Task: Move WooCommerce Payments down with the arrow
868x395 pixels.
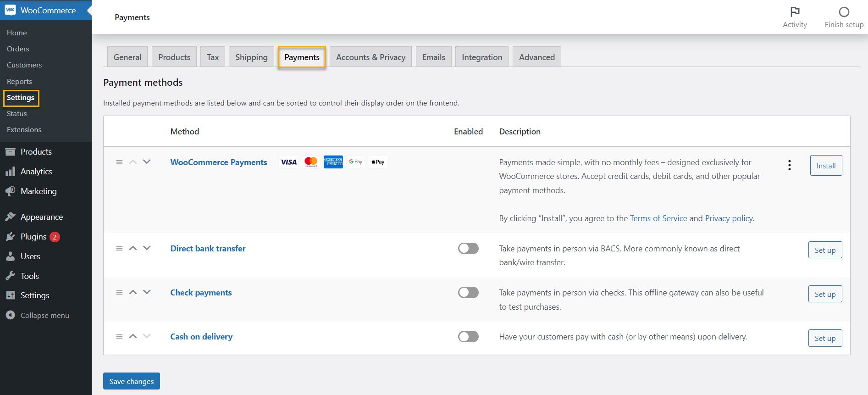Action: pyautogui.click(x=147, y=161)
